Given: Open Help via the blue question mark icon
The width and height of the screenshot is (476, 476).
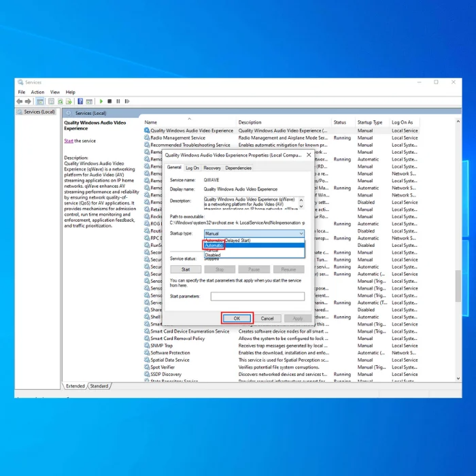Looking at the screenshot, I should [x=80, y=101].
